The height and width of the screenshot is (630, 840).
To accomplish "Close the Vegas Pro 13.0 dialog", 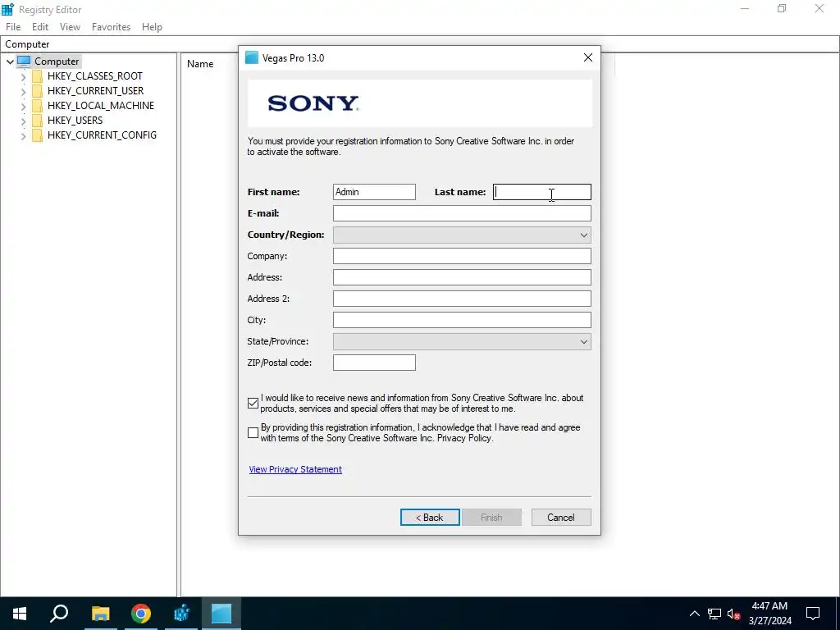I will [587, 58].
